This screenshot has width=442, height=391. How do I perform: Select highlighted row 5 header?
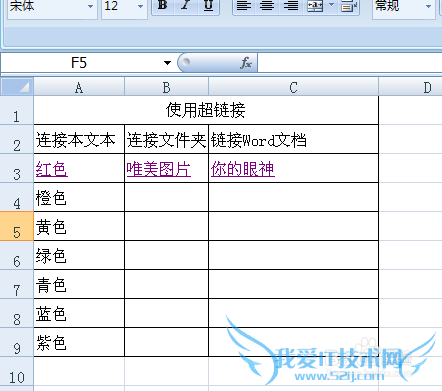point(17,226)
